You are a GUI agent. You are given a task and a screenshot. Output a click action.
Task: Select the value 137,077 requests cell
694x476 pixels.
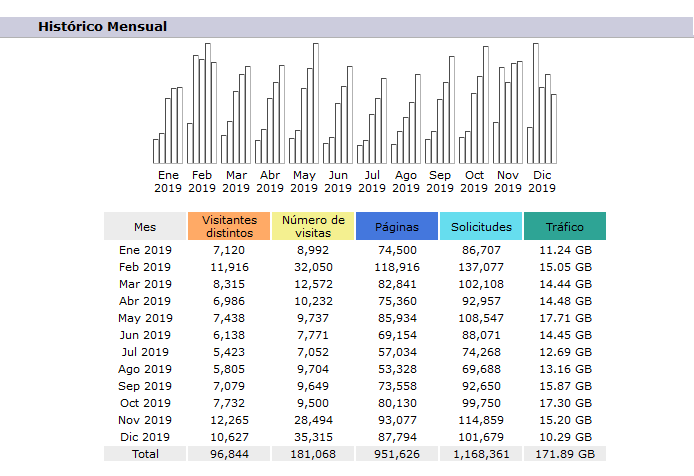[x=481, y=267]
